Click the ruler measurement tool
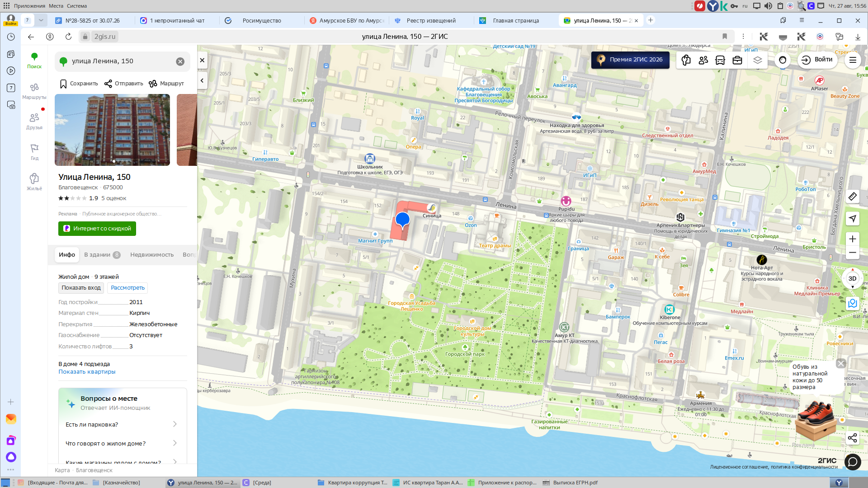The image size is (868, 488). (852, 197)
